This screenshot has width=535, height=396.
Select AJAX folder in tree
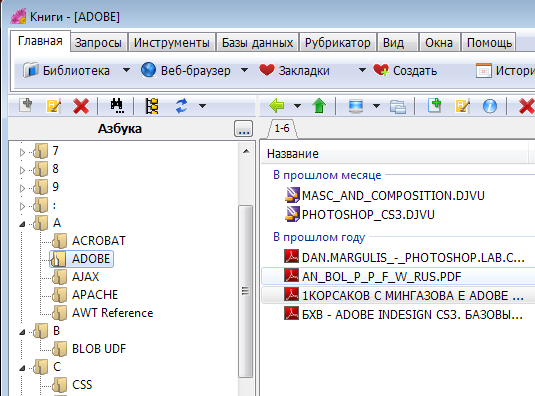click(86, 277)
